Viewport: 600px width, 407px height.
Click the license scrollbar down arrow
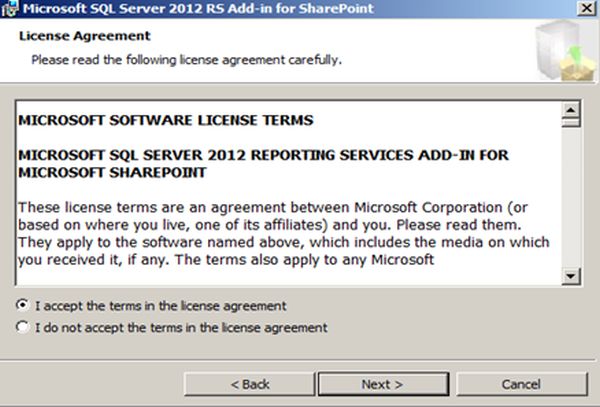point(571,276)
